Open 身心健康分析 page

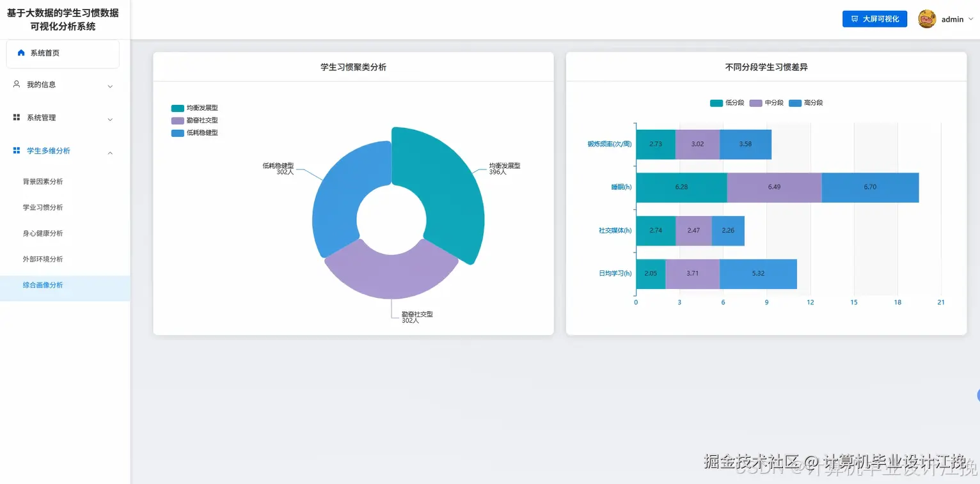tap(43, 233)
